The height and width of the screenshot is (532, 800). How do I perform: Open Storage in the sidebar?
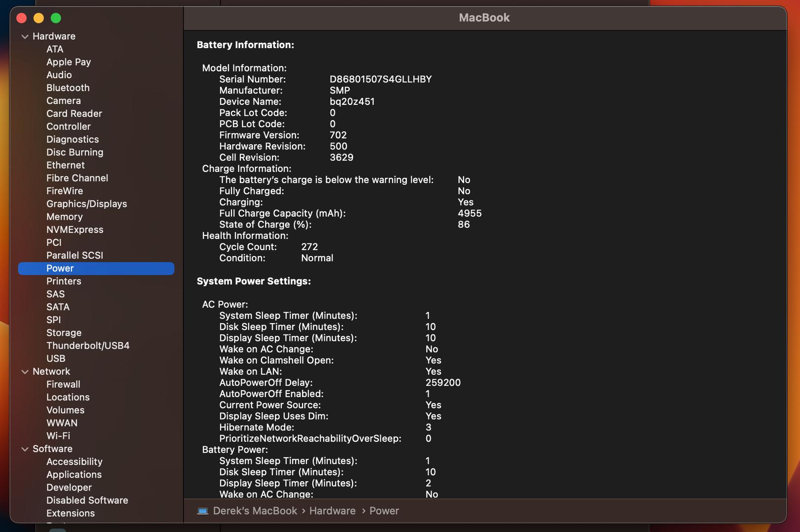pos(64,333)
